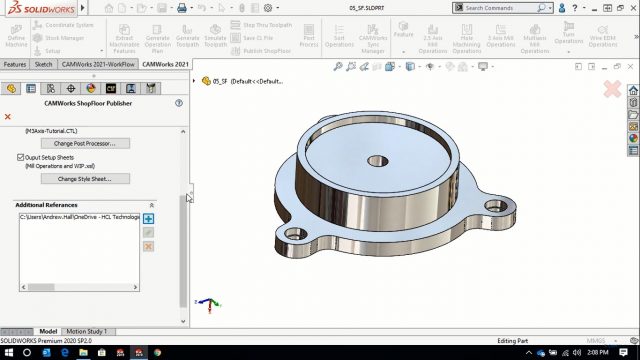640x360 pixels.
Task: Click the Options gear icon
Action: tap(268, 8)
